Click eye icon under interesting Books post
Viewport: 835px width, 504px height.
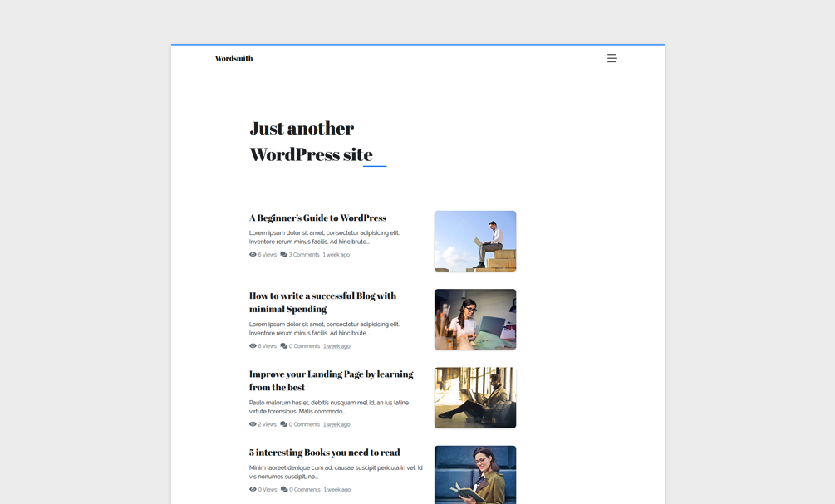(x=253, y=489)
